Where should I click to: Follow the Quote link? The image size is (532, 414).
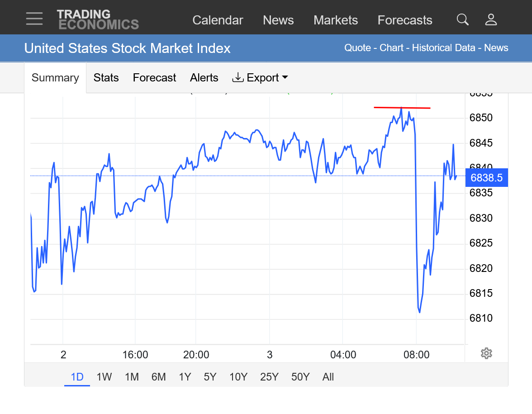pyautogui.click(x=357, y=48)
